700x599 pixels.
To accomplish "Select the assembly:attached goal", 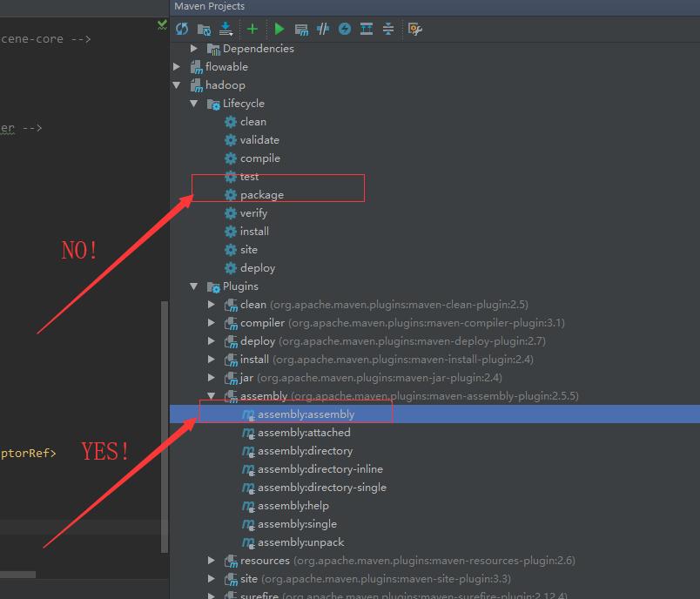I will tap(304, 433).
